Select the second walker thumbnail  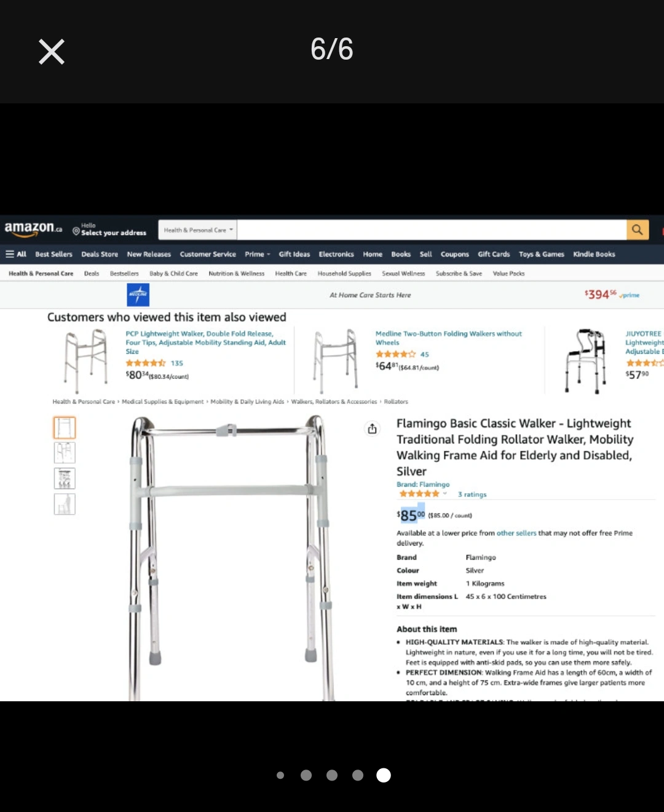coord(65,453)
